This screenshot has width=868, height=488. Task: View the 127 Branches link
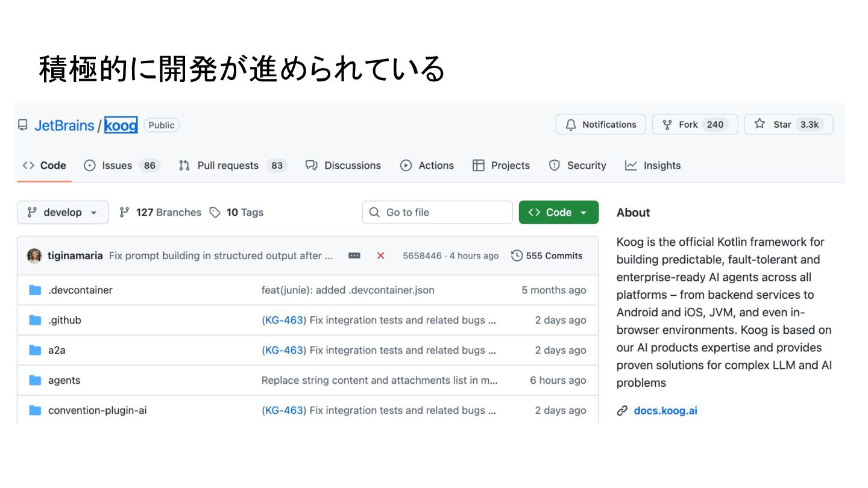(160, 212)
